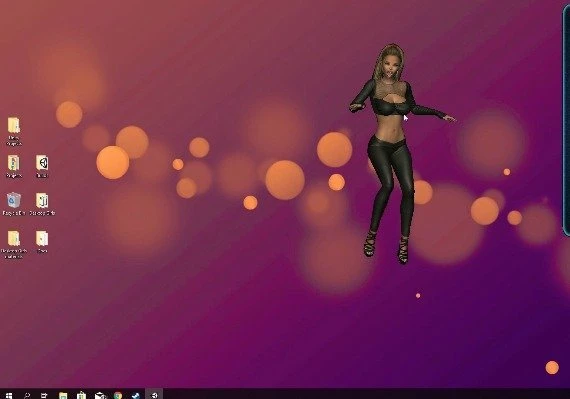This screenshot has height=399, width=570.
Task: Open the Mail envelope app on taskbar
Action: [100, 395]
